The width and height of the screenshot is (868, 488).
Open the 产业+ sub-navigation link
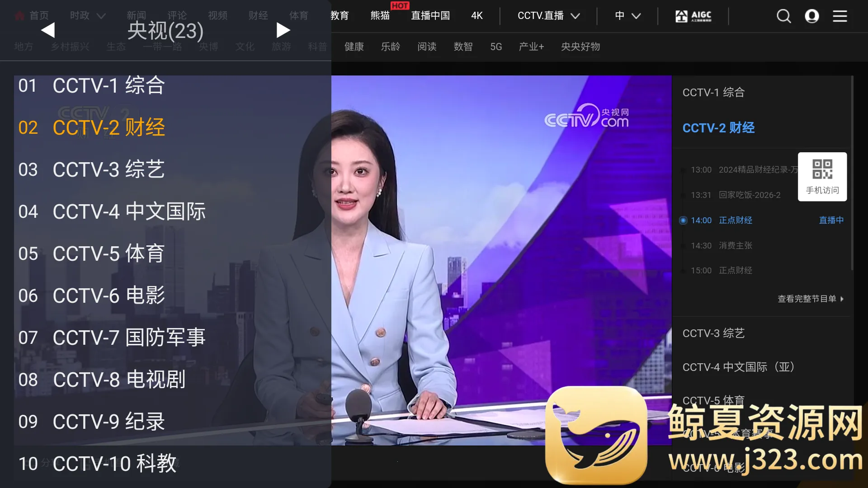531,47
